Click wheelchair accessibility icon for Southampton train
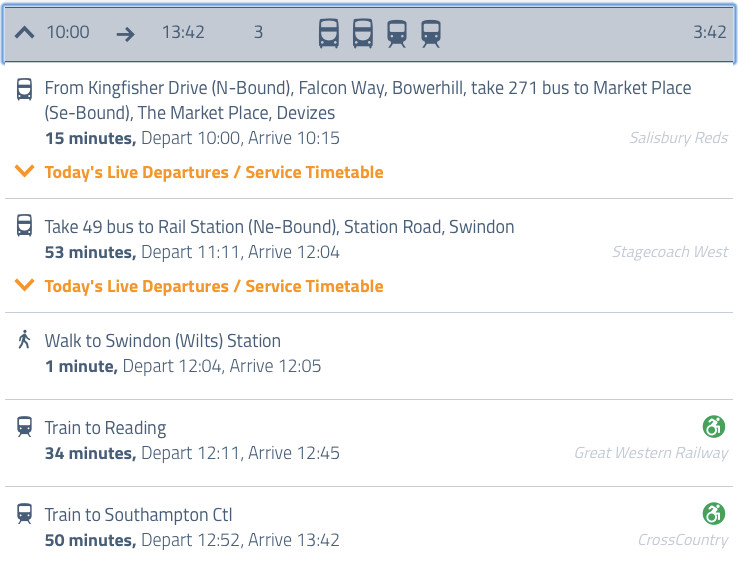This screenshot has height=561, width=750. pos(713,515)
